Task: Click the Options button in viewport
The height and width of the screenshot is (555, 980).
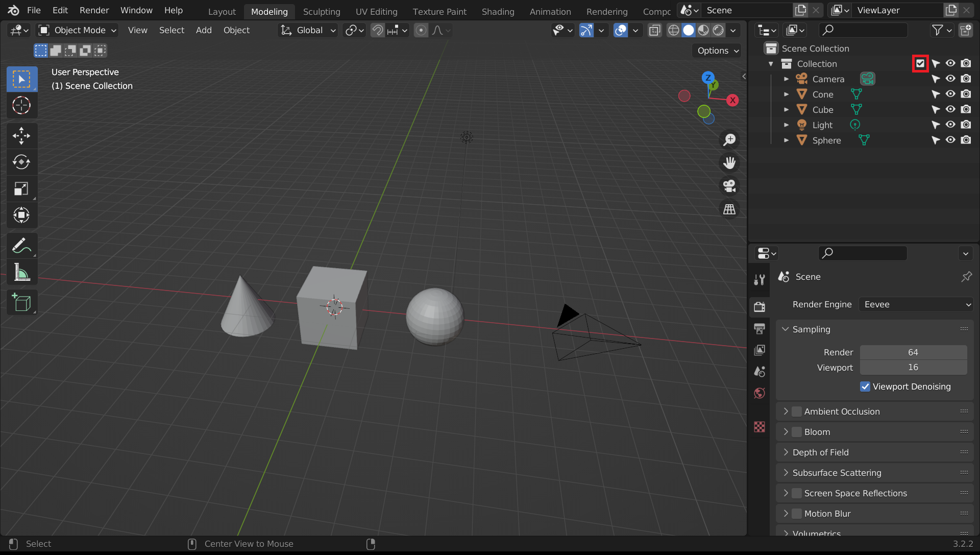Action: (x=718, y=51)
